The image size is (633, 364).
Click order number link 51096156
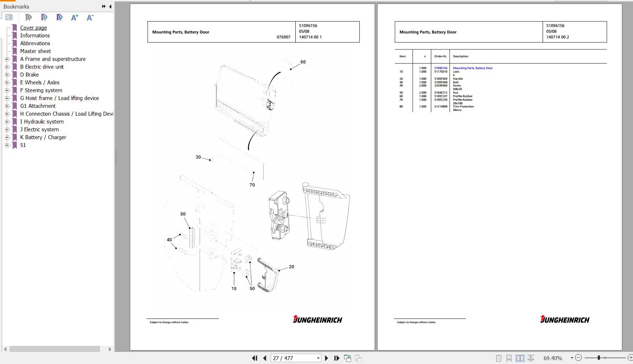point(441,68)
